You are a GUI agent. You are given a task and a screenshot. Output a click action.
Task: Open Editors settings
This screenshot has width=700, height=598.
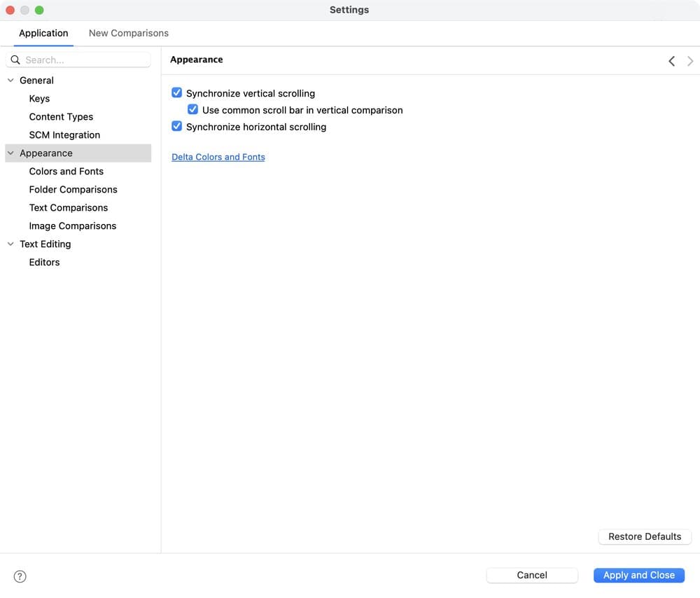44,263
